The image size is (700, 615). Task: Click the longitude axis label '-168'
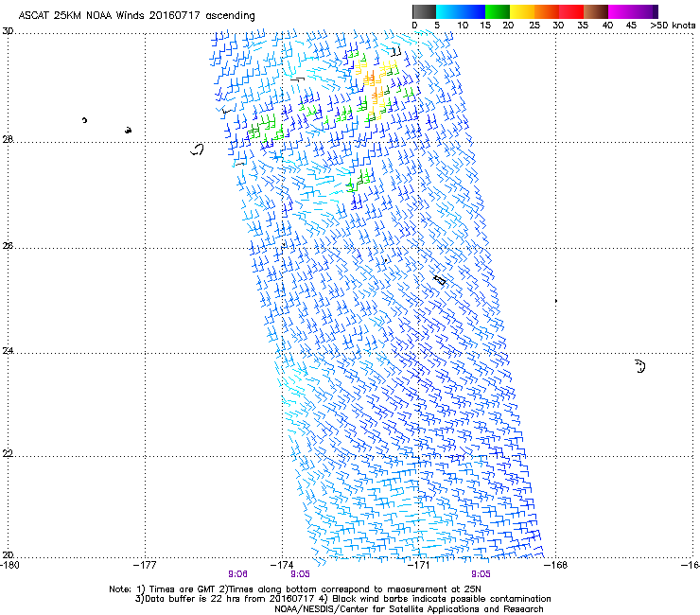(x=556, y=565)
